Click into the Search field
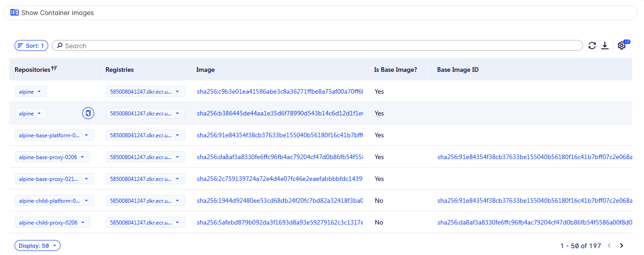The width and height of the screenshot is (644, 255). (x=318, y=45)
